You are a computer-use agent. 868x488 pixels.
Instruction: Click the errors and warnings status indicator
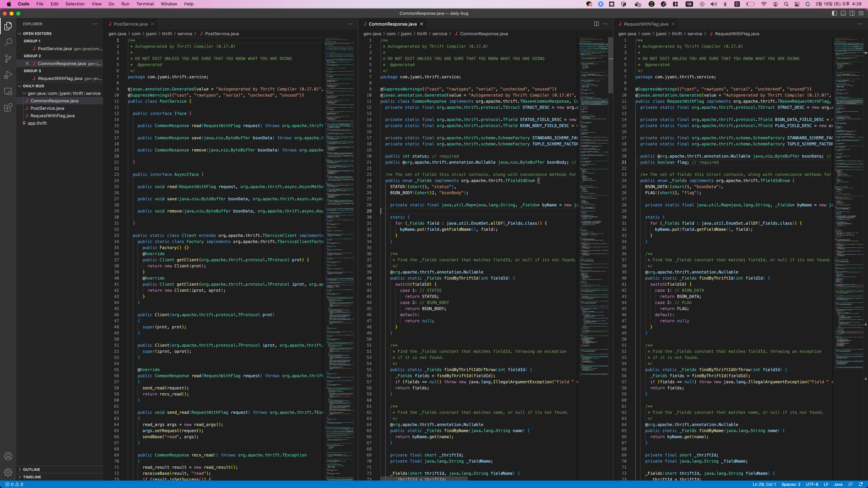(14, 484)
